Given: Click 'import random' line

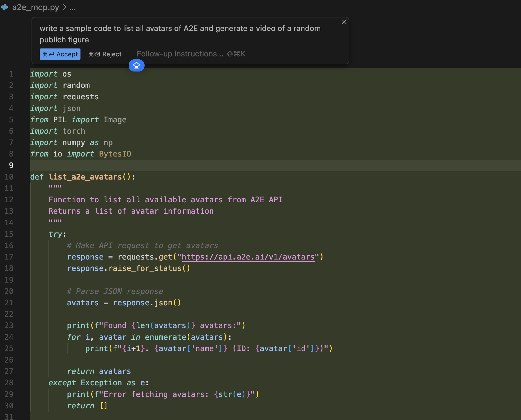Looking at the screenshot, I should (60, 85).
